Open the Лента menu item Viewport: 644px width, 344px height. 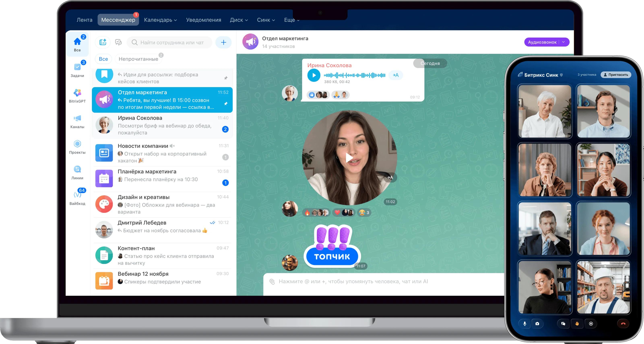pyautogui.click(x=85, y=20)
